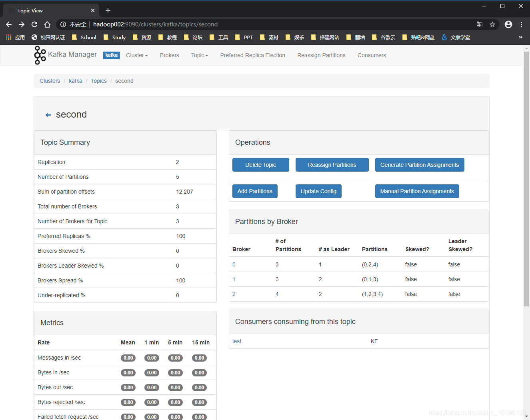Screen dimensions: 530x420
Task: Close the Topic View tab
Action: tap(93, 10)
